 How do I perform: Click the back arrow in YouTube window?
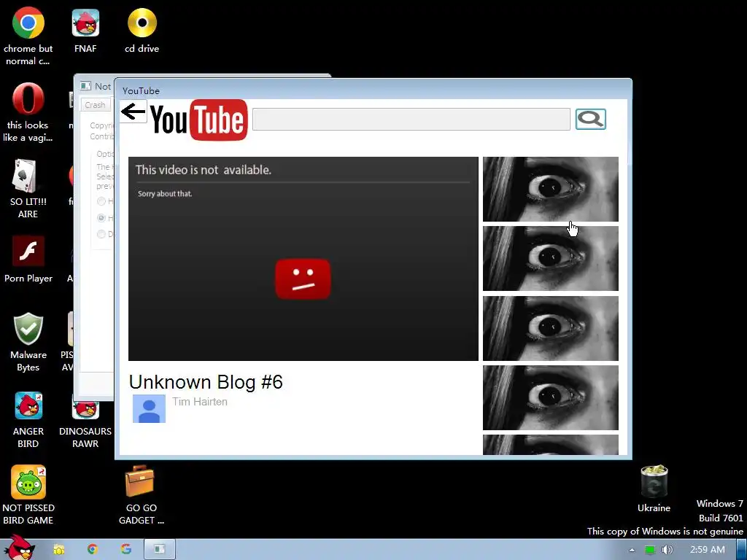pyautogui.click(x=133, y=112)
